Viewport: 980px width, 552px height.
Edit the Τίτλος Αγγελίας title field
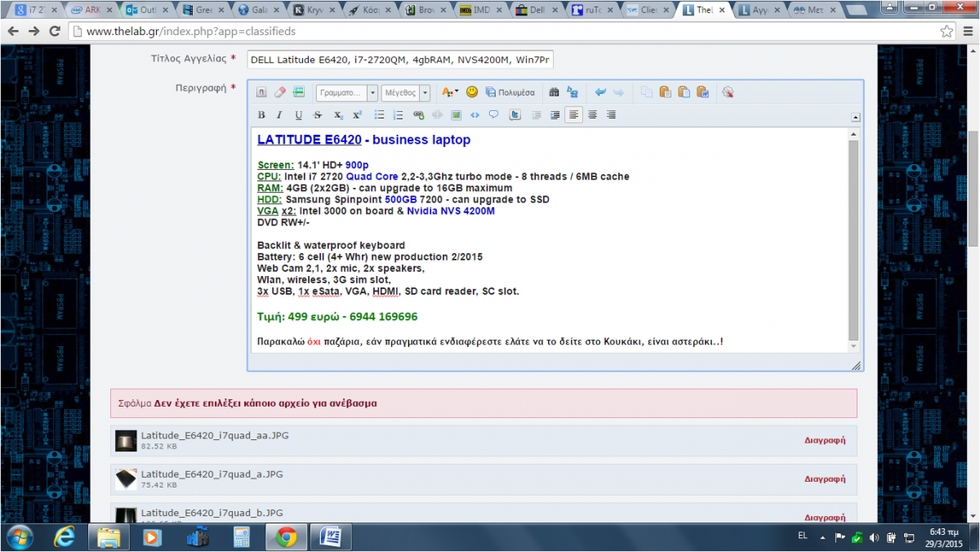click(x=400, y=60)
